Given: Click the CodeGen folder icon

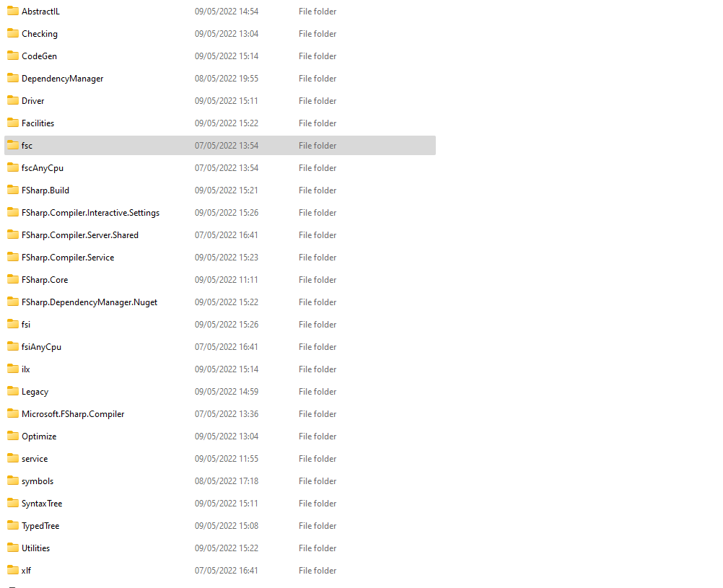Looking at the screenshot, I should (13, 56).
